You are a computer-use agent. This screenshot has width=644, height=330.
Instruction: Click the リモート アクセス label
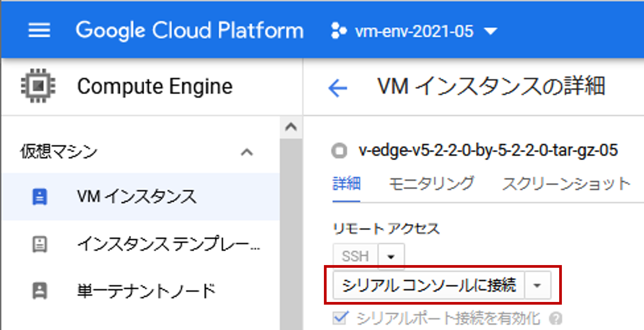[x=386, y=229]
